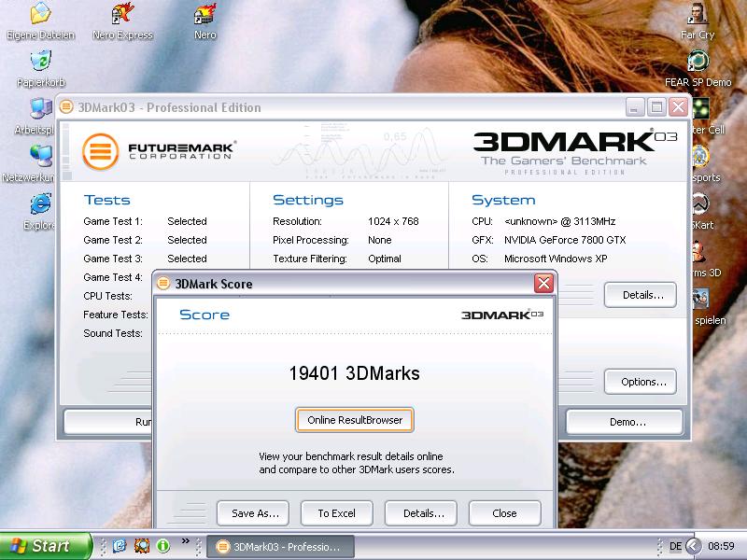747x560 pixels.
Task: Open the Options... button in main window
Action: [x=641, y=382]
